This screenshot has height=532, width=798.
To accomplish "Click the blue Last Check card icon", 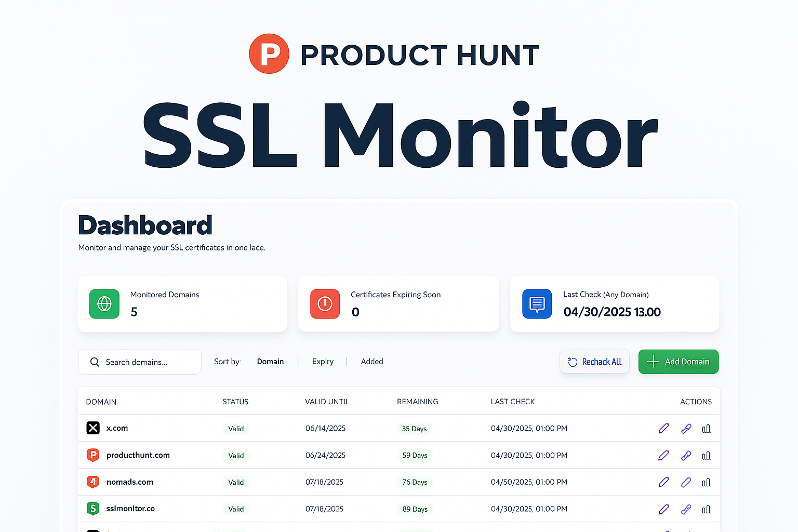I will pyautogui.click(x=537, y=304).
